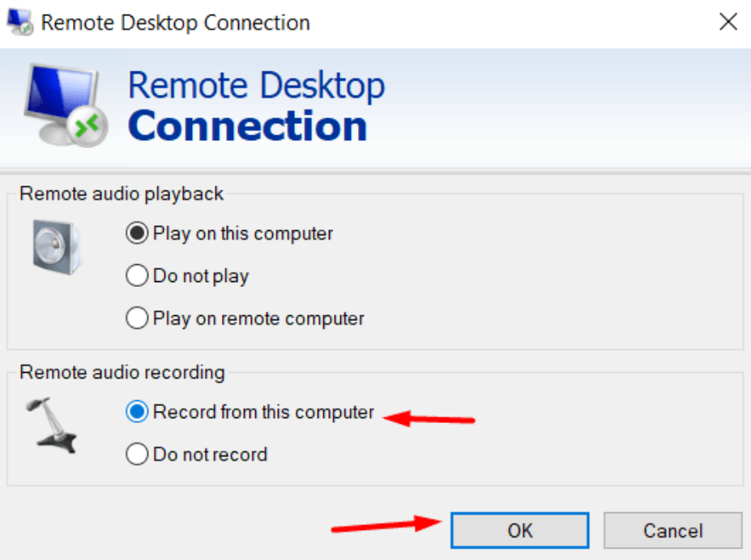Click the microphone icon for audio recording
This screenshot has width=751, height=560.
point(53,424)
